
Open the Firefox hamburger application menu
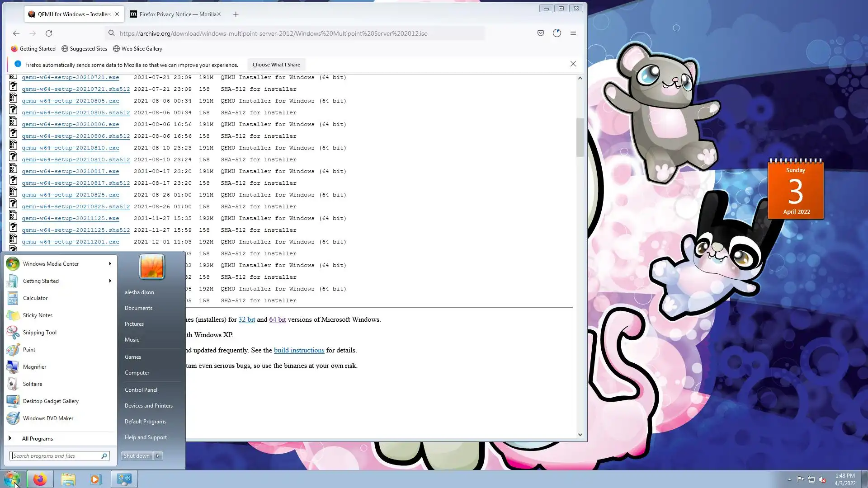pyautogui.click(x=573, y=33)
